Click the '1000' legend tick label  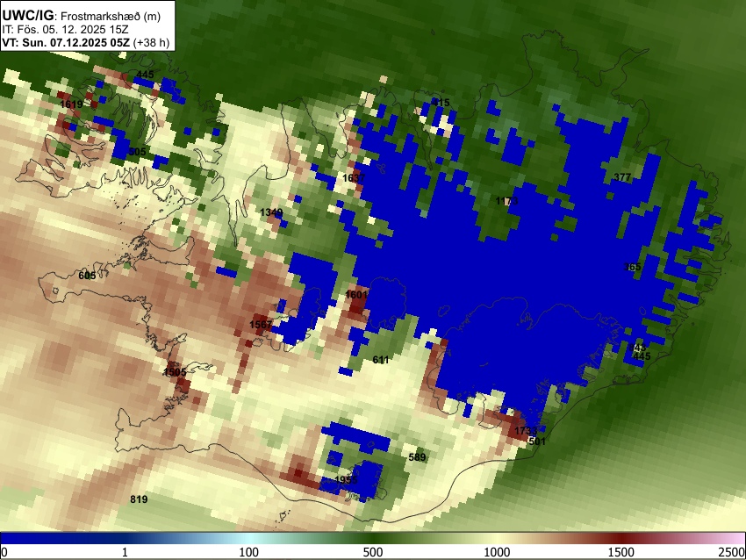(497, 552)
